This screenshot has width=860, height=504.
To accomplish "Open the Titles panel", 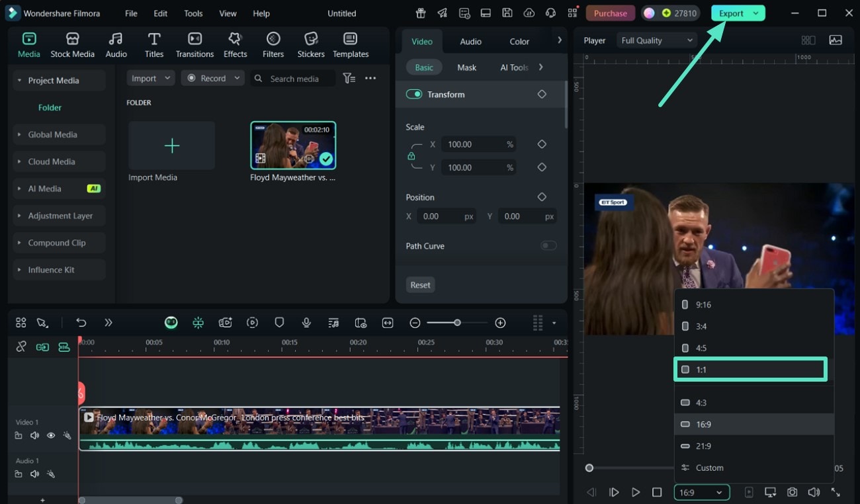I will (x=154, y=46).
